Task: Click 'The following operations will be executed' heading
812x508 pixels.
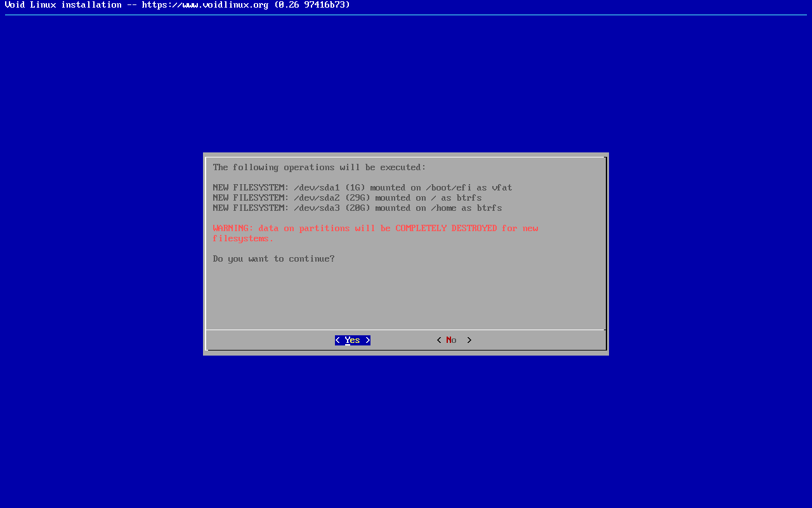Action: (319, 168)
